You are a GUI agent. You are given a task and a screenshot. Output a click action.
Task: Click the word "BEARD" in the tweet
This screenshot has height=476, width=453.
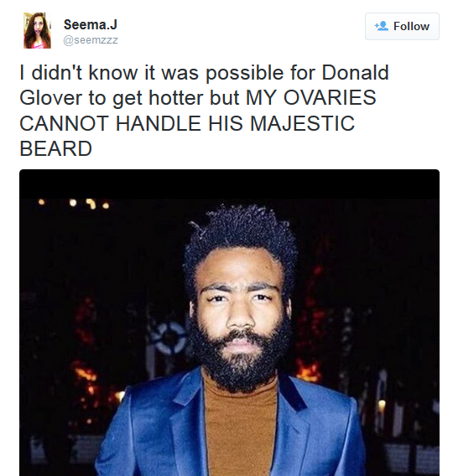click(55, 148)
